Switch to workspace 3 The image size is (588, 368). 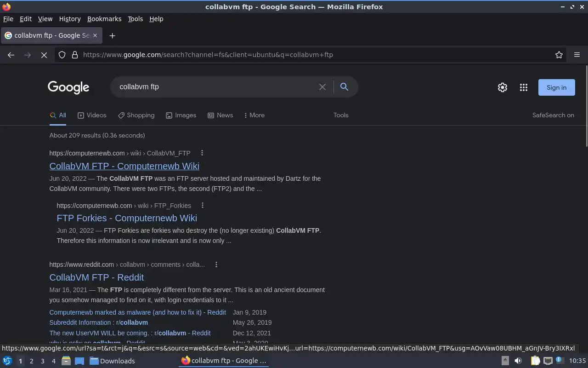point(42,361)
